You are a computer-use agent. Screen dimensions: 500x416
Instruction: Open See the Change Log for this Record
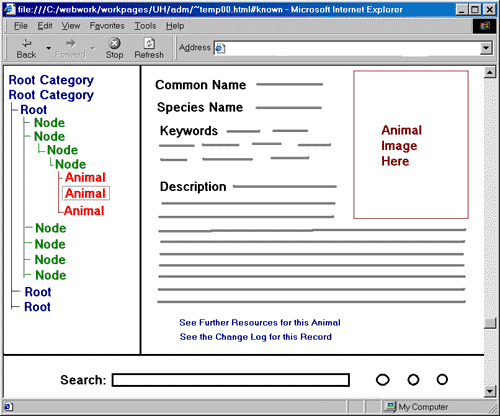pyautogui.click(x=256, y=337)
